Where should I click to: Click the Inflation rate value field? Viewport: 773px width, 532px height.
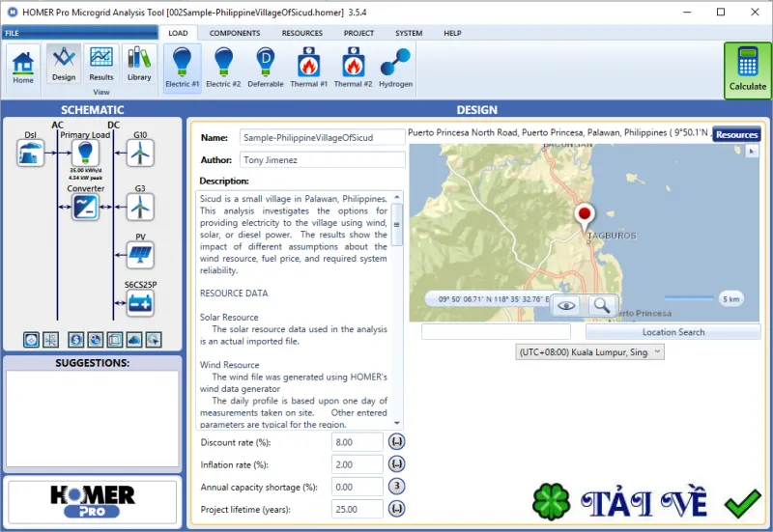(357, 464)
